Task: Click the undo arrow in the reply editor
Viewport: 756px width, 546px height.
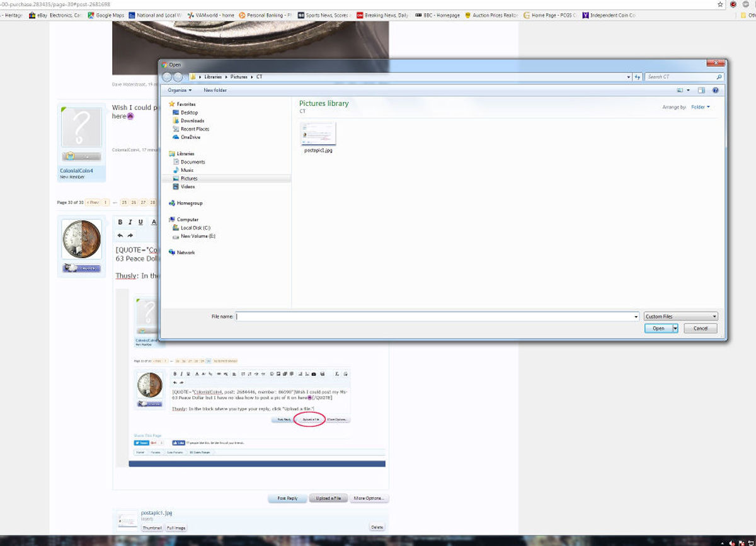Action: (120, 236)
